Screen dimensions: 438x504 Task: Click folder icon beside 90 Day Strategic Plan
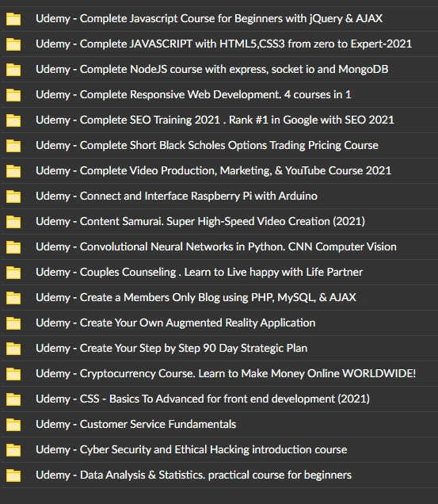point(13,349)
